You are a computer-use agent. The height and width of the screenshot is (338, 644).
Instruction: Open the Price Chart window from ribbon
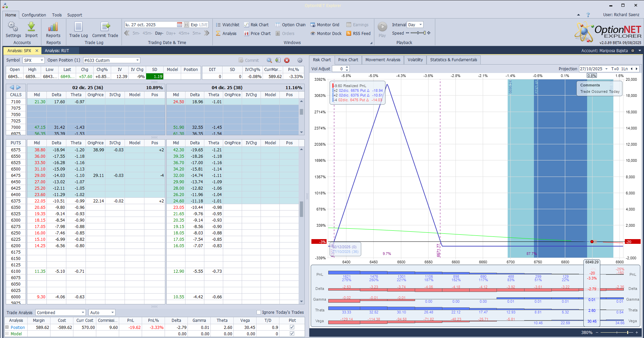coord(257,33)
